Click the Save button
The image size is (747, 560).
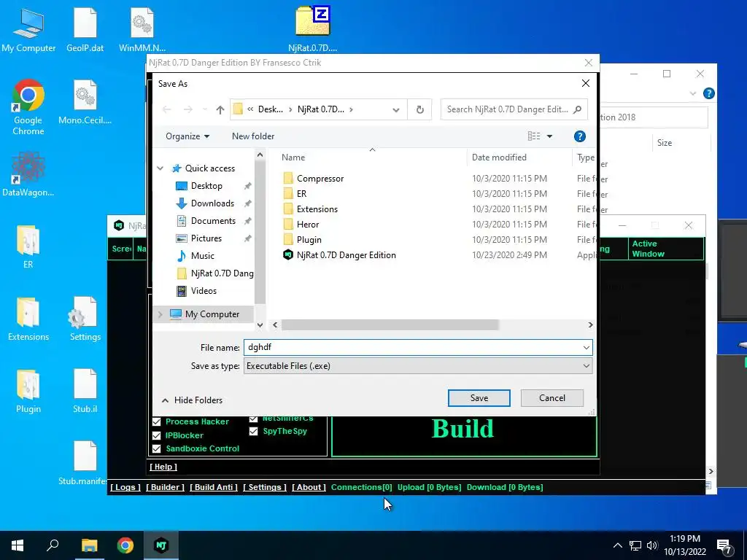[x=479, y=398]
